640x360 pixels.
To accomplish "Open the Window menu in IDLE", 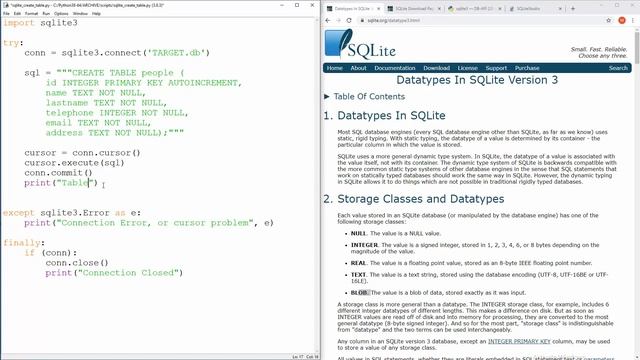I will point(80,13).
